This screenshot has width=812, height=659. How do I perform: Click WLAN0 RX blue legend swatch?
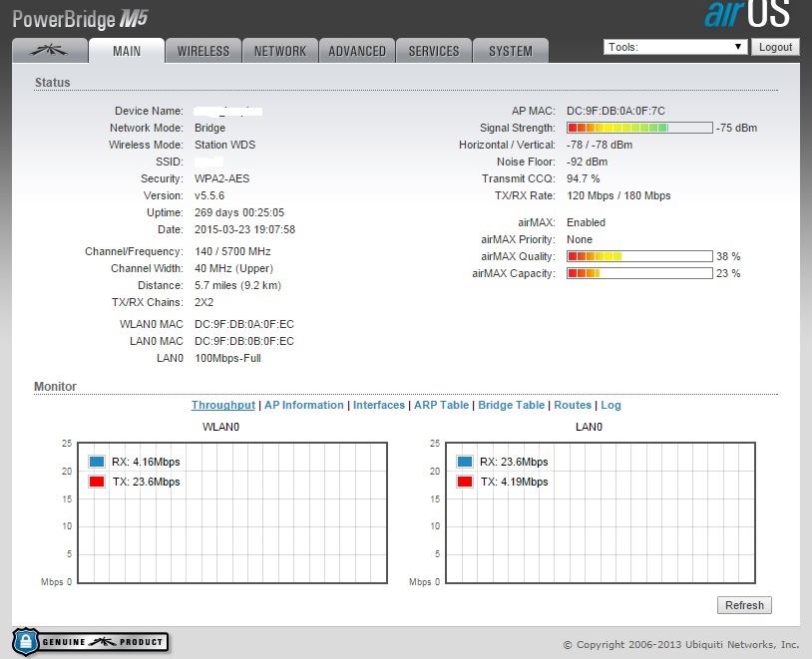pyautogui.click(x=97, y=462)
